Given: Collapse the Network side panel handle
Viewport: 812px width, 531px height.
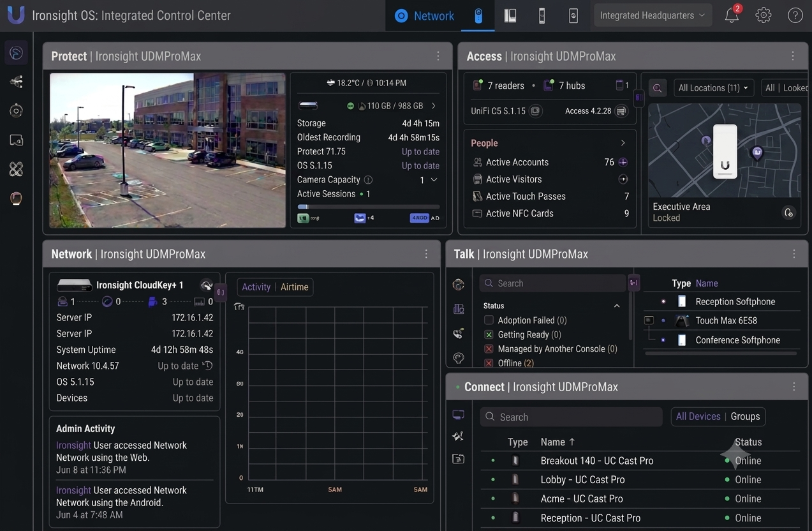Looking at the screenshot, I should tap(220, 292).
